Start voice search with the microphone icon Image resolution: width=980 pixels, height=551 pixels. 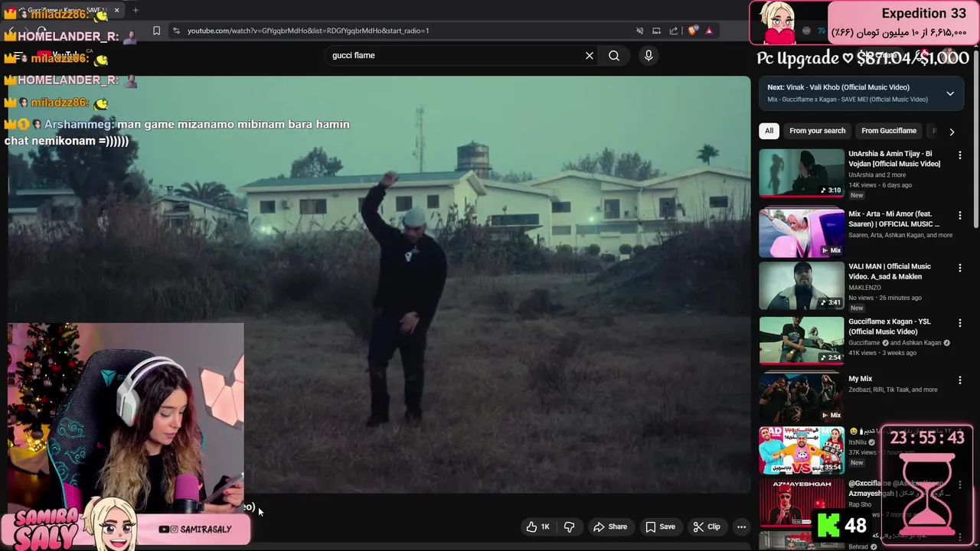(648, 55)
